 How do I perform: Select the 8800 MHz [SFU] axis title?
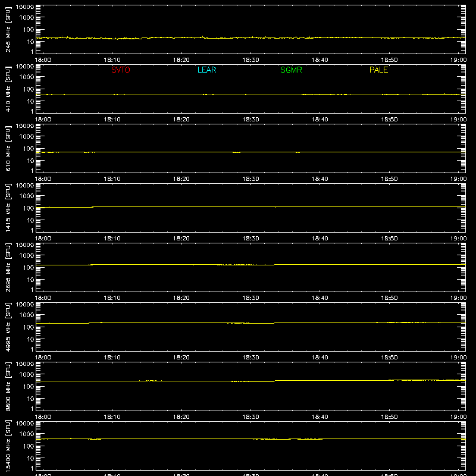[8, 386]
